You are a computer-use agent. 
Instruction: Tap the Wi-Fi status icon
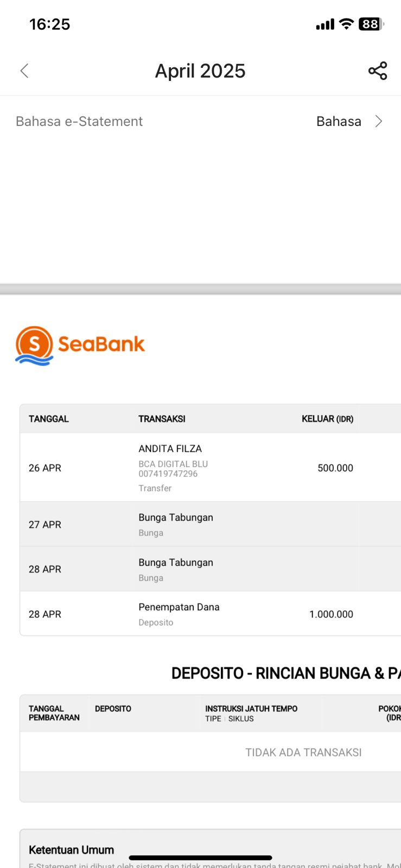346,24
